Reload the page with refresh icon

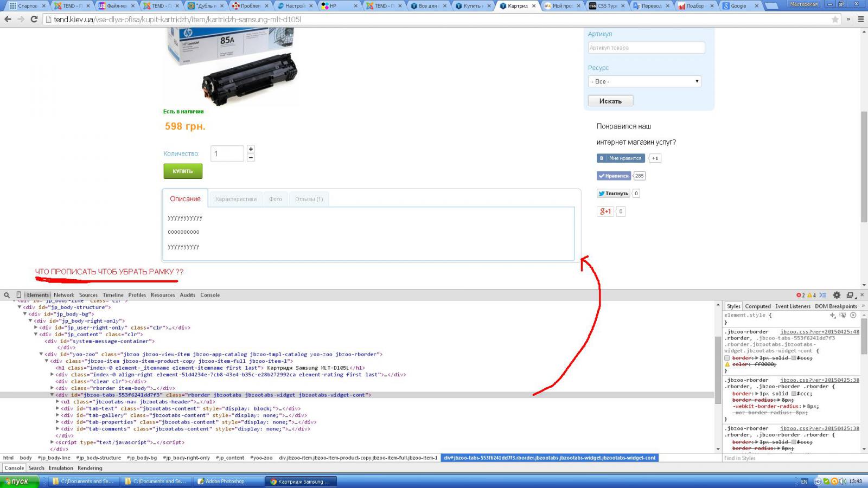tap(34, 19)
